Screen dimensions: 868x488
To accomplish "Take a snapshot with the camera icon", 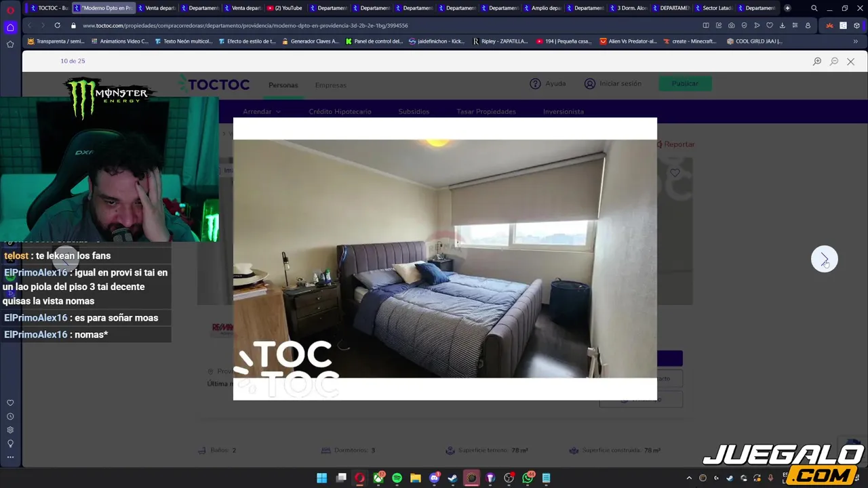I will coord(731,25).
